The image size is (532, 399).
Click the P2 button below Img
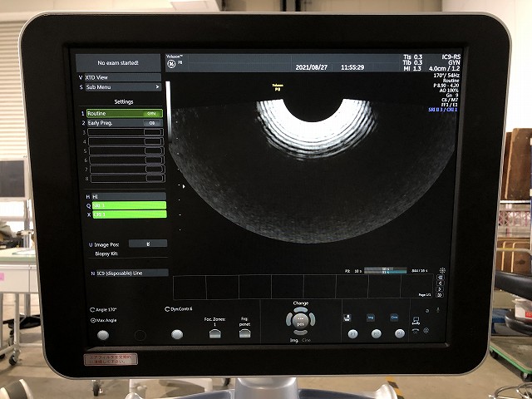tap(377, 334)
